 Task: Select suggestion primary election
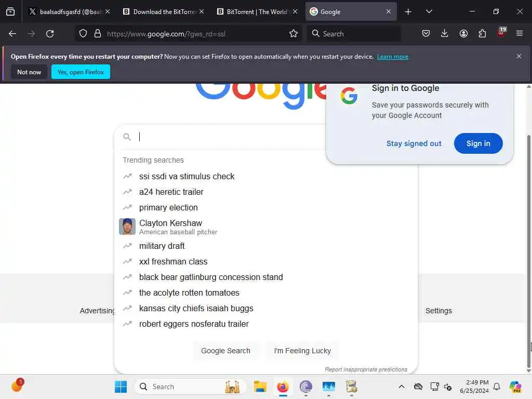(266, 208)
